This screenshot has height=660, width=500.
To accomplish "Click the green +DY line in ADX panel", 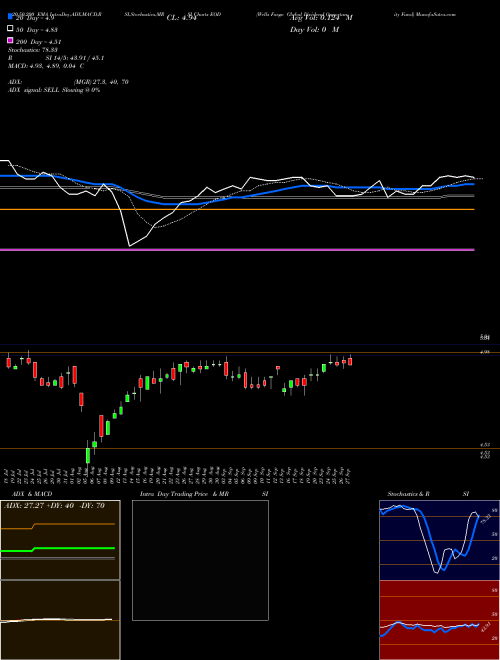I will (x=58, y=549).
